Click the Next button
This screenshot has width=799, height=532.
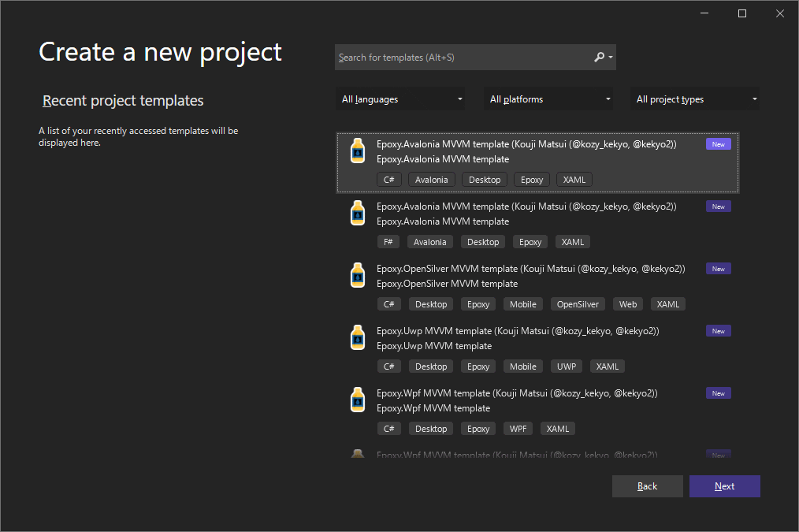coord(725,486)
